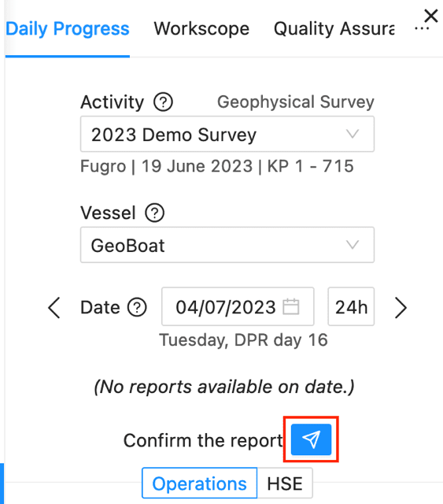Screen dimensions: 443x504
Task: Click the Geophysical Survey label text
Action: point(296,102)
